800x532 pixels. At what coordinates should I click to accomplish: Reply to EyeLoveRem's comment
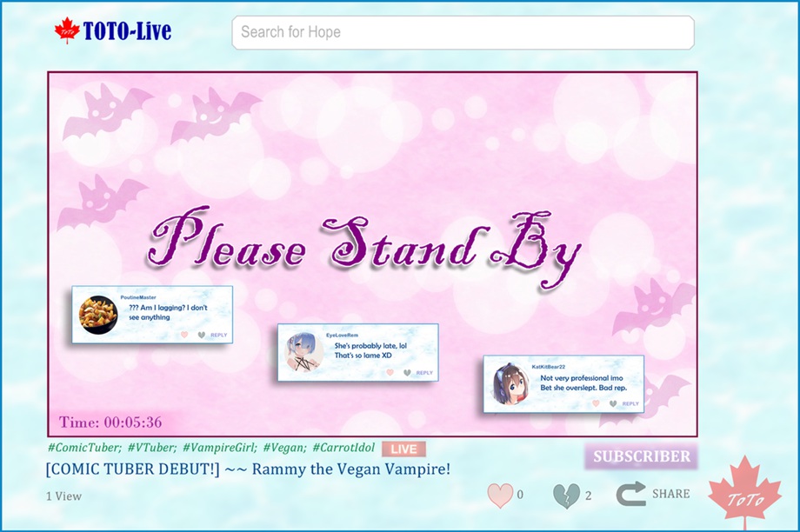coord(424,373)
